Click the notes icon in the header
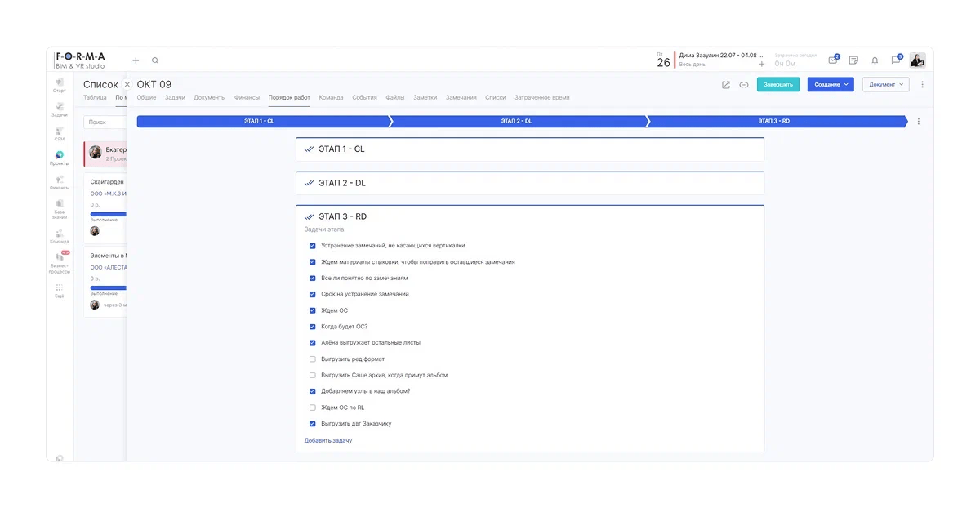This screenshot has height=508, width=980. coord(853,60)
